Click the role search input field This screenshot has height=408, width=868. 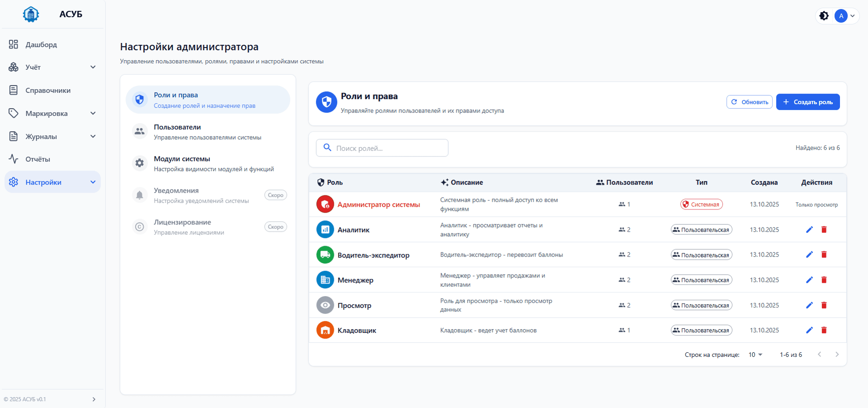pos(382,147)
